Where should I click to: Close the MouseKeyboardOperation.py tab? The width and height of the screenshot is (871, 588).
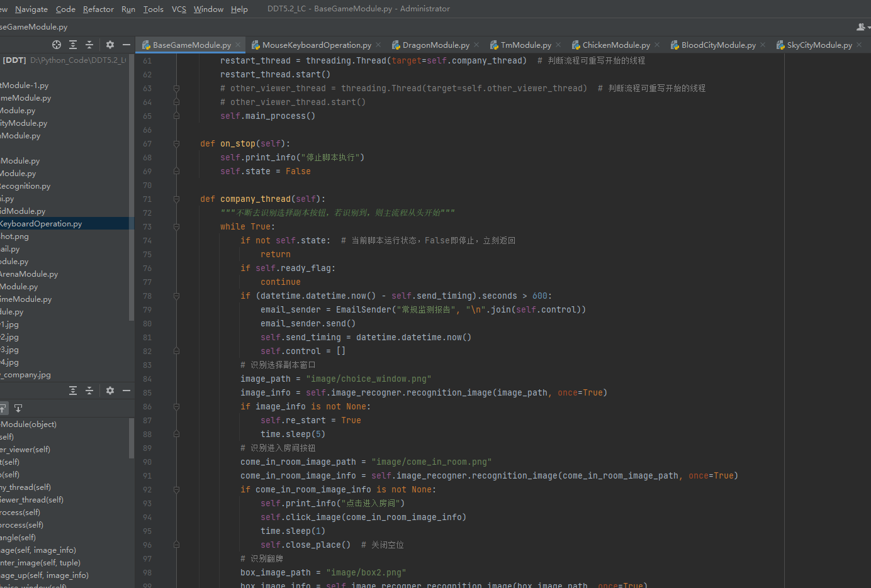click(x=378, y=45)
